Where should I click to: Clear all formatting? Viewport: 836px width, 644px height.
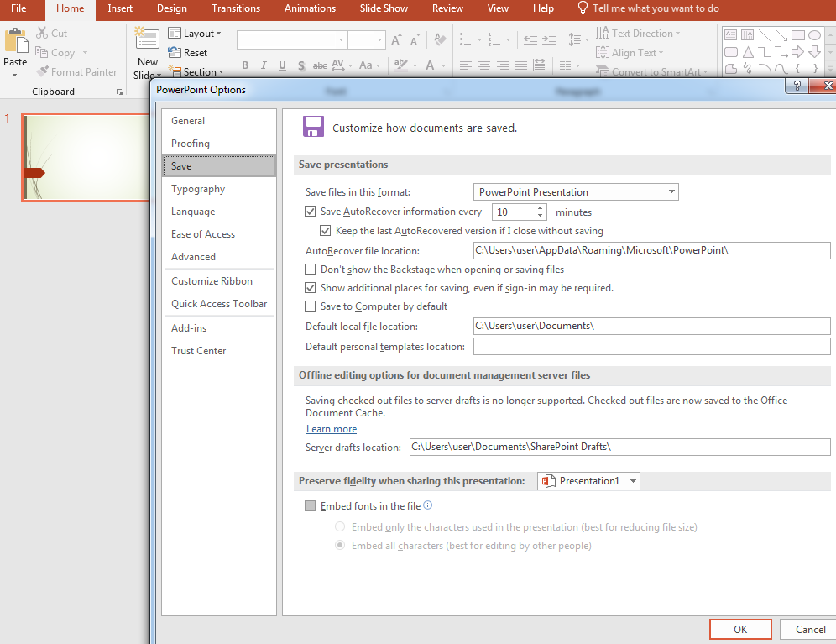[x=440, y=39]
